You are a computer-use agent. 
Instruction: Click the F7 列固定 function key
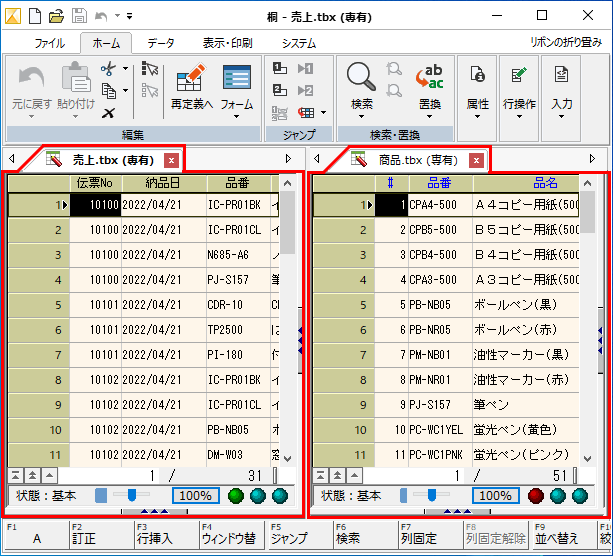(x=430, y=534)
